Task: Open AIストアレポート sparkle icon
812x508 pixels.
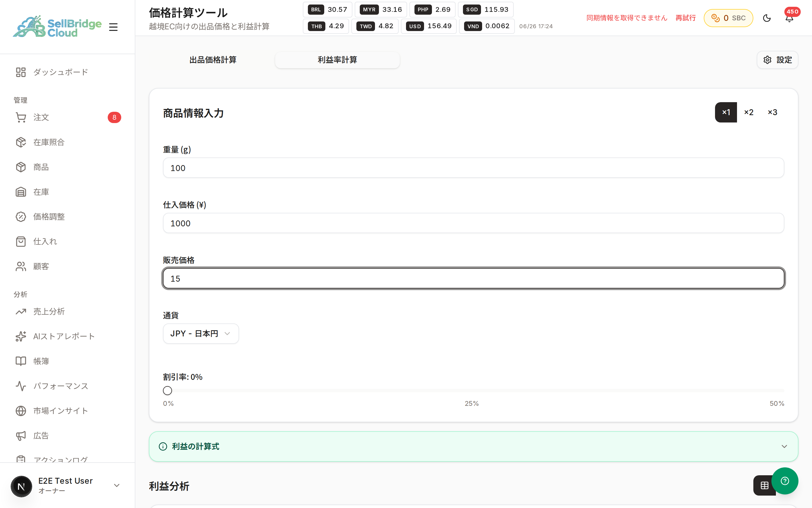Action: pos(21,336)
